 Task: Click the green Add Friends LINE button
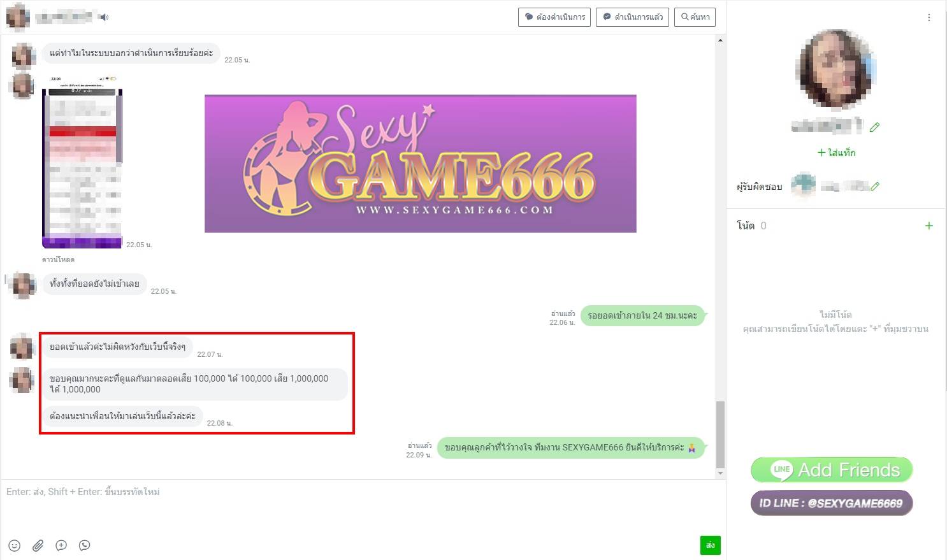pos(832,470)
